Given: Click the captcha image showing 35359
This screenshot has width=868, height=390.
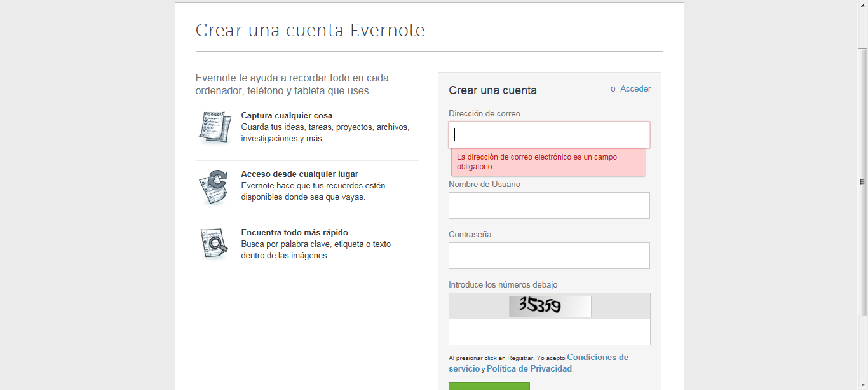Looking at the screenshot, I should point(550,306).
